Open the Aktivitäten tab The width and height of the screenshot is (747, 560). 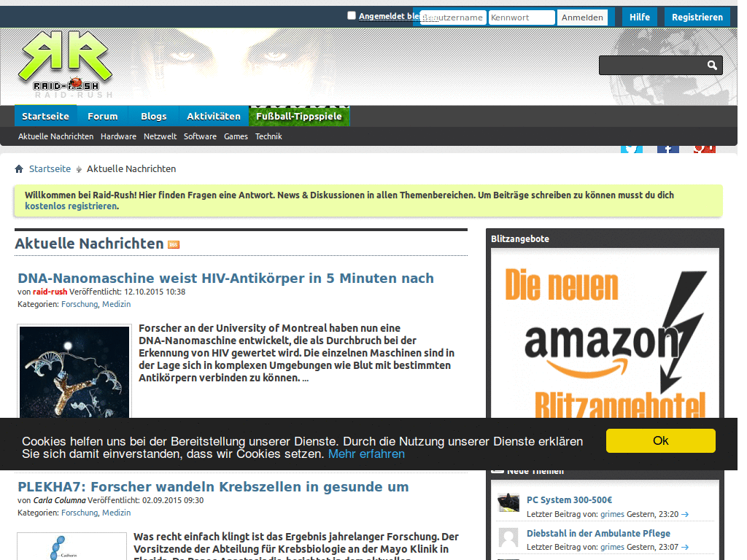pyautogui.click(x=214, y=116)
